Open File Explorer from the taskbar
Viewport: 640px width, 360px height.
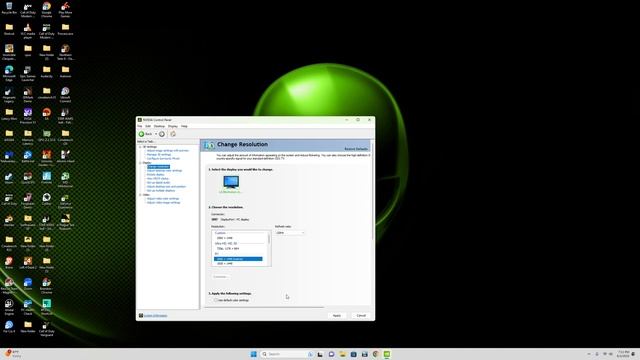click(x=342, y=354)
